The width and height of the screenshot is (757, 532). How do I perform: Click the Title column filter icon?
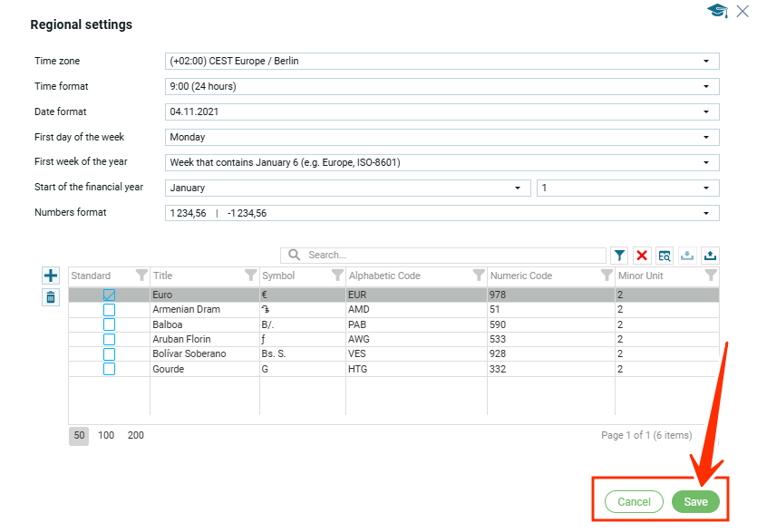250,276
